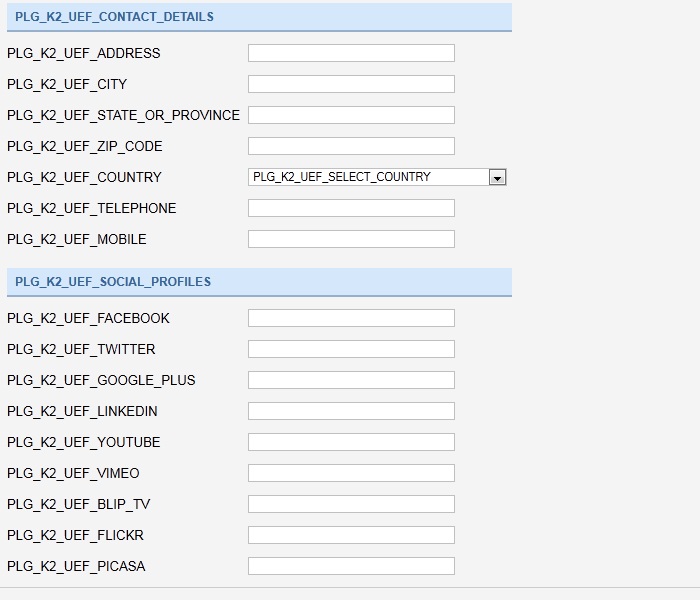Click the PLG_K2_UEF_MOBILE input box
The height and width of the screenshot is (600, 700).
tap(351, 239)
